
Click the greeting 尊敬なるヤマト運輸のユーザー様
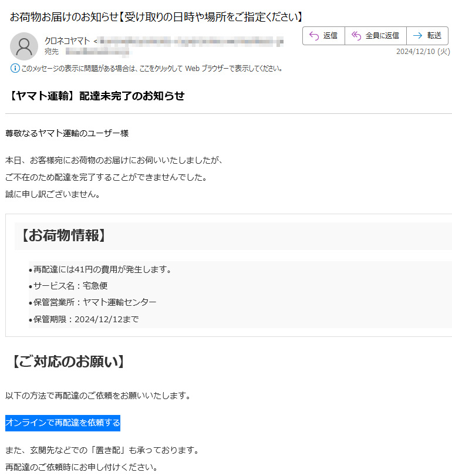pyautogui.click(x=67, y=133)
